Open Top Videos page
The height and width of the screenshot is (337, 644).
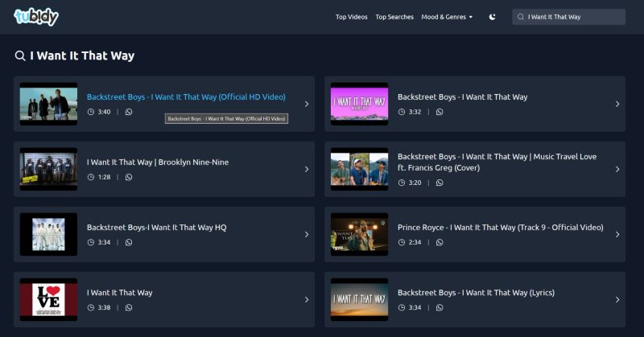point(351,17)
